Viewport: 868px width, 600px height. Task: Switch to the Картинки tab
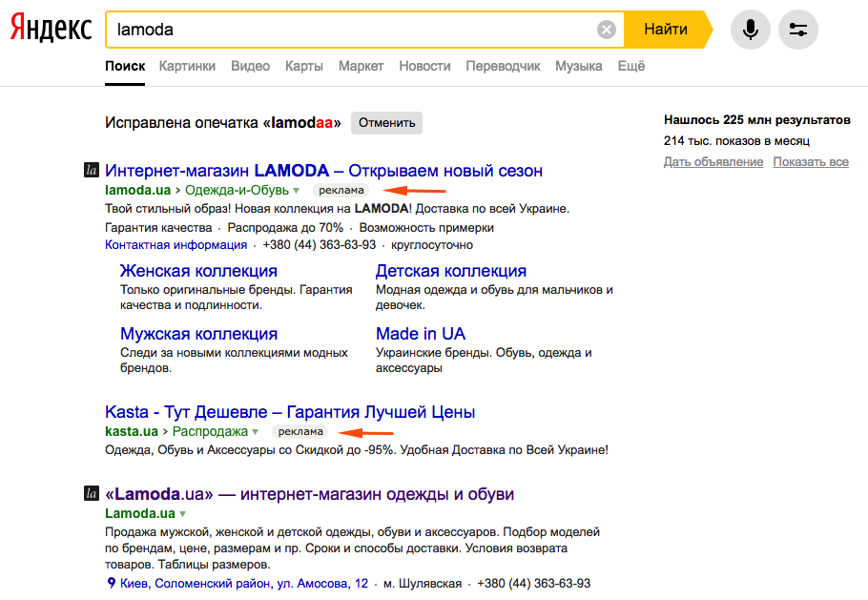pos(187,67)
